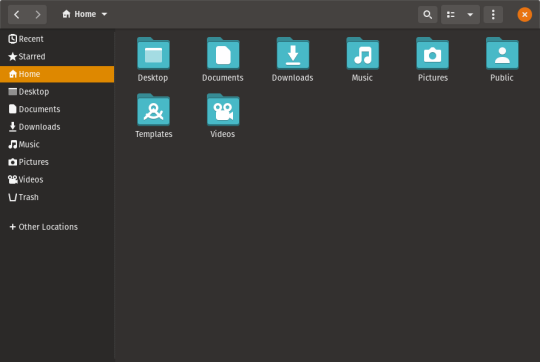This screenshot has width=540, height=362.
Task: Go forward with the right arrow
Action: [37, 14]
